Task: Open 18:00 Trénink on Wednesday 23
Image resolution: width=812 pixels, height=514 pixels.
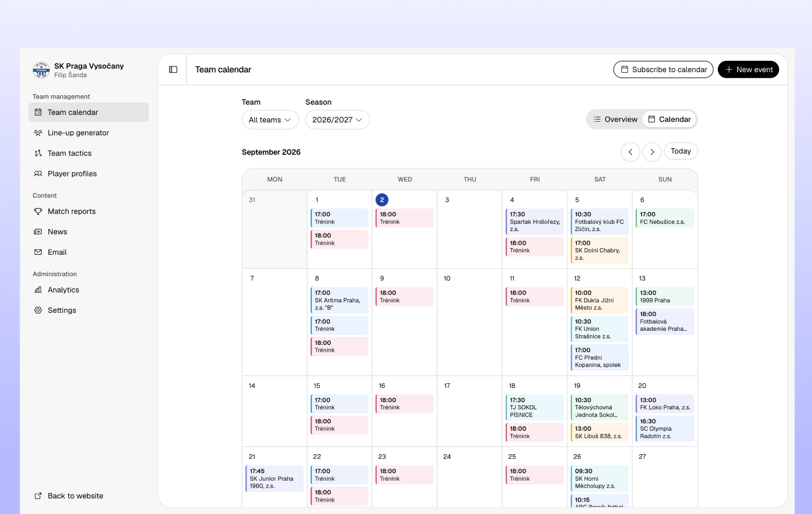Action: pos(404,475)
